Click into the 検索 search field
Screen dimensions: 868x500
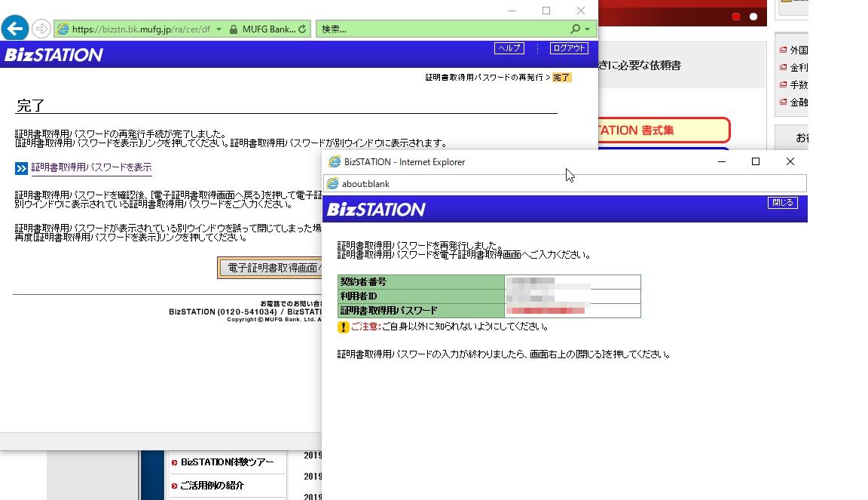pos(443,29)
